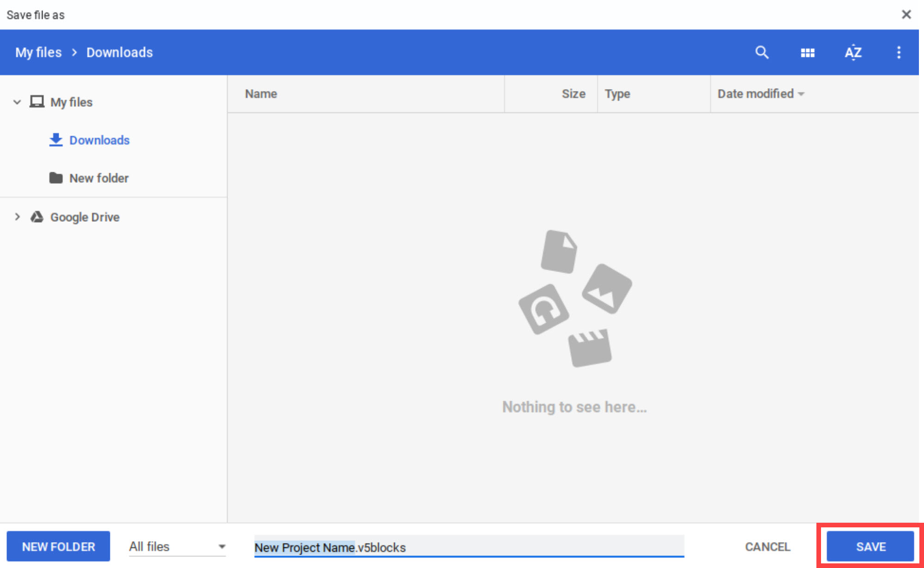Click the A-Z sort icon
The image size is (924, 568).
853,52
